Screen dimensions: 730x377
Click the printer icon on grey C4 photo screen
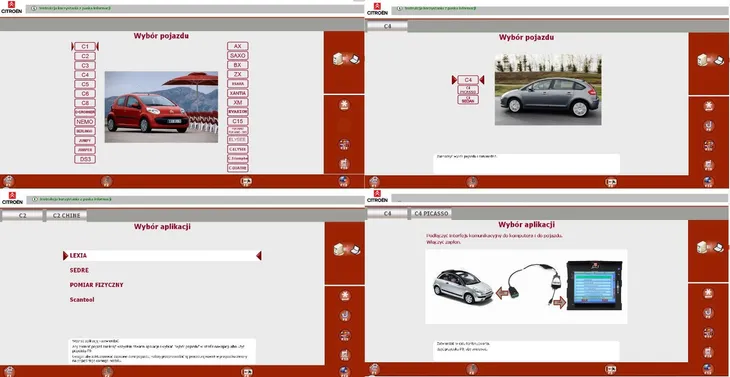point(709,165)
